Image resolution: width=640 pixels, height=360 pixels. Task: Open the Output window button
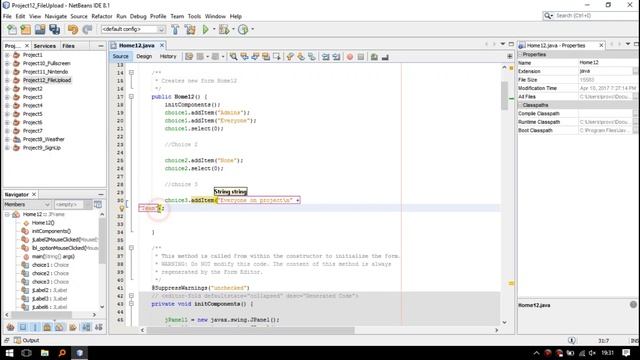point(27,340)
